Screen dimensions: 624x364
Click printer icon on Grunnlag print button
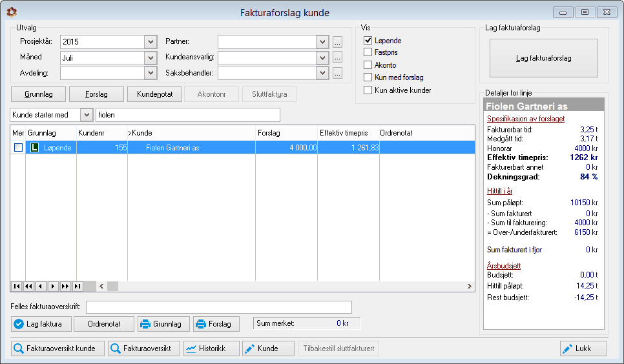point(145,324)
